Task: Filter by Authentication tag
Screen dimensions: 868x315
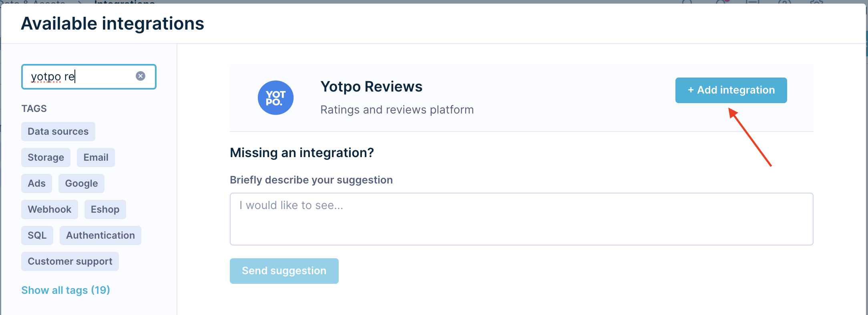Action: [100, 235]
